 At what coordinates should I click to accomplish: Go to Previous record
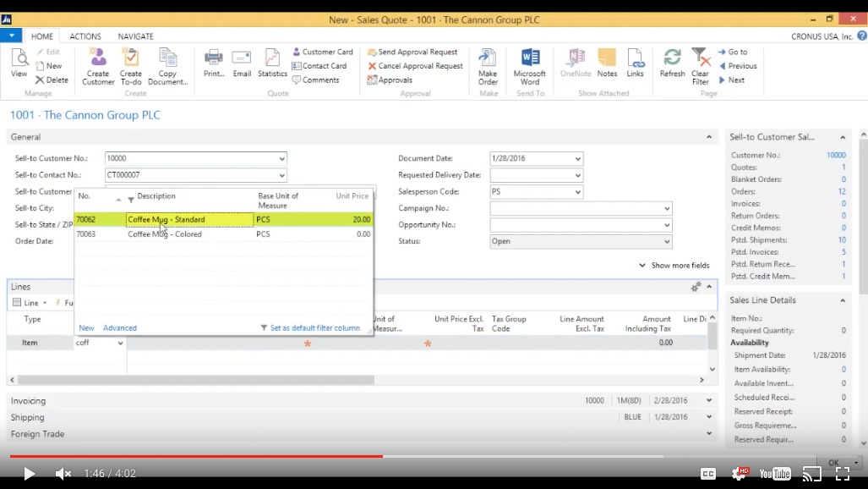point(738,66)
